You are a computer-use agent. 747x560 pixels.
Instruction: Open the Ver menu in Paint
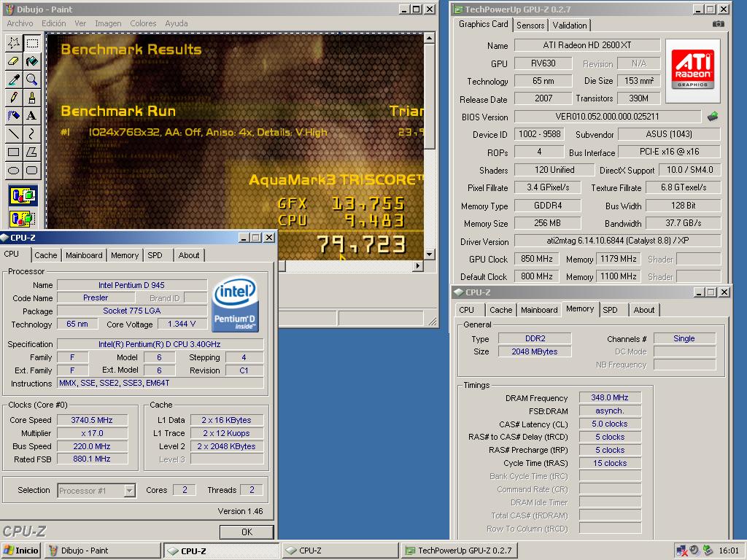[x=80, y=23]
